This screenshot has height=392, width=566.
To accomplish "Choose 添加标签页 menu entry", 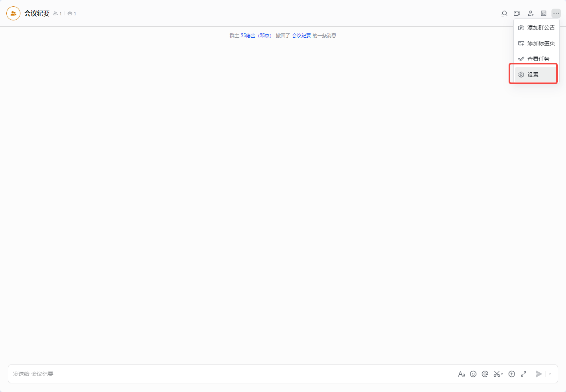I will 537,43.
